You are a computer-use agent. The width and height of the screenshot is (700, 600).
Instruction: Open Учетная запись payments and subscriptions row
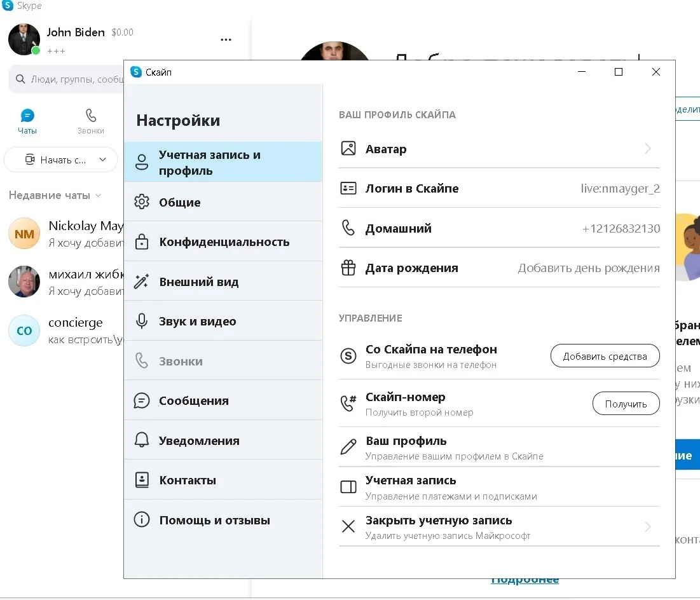point(499,487)
